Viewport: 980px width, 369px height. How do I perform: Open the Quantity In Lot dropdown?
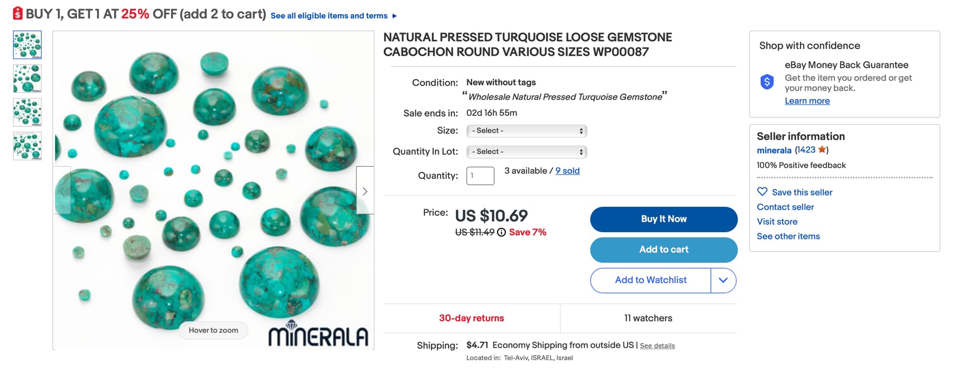click(x=527, y=152)
